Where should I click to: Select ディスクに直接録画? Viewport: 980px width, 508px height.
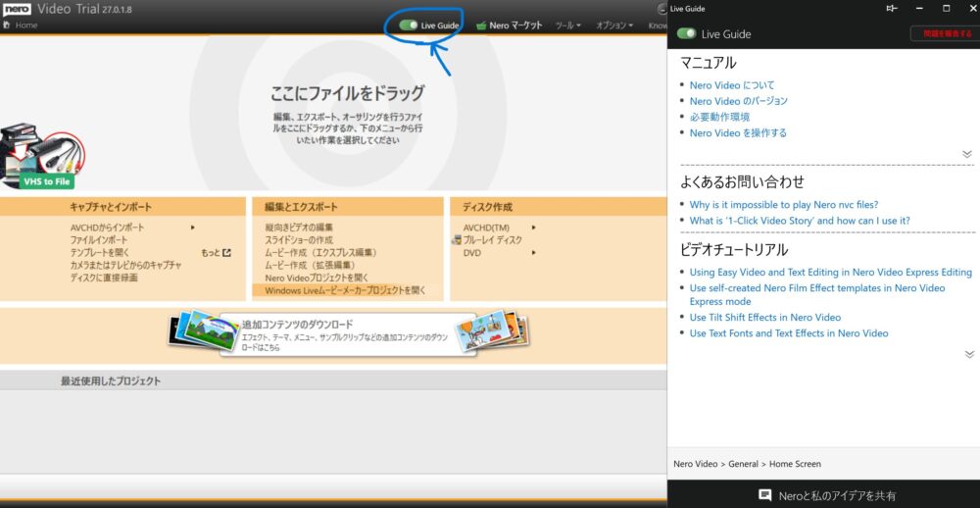[104, 278]
